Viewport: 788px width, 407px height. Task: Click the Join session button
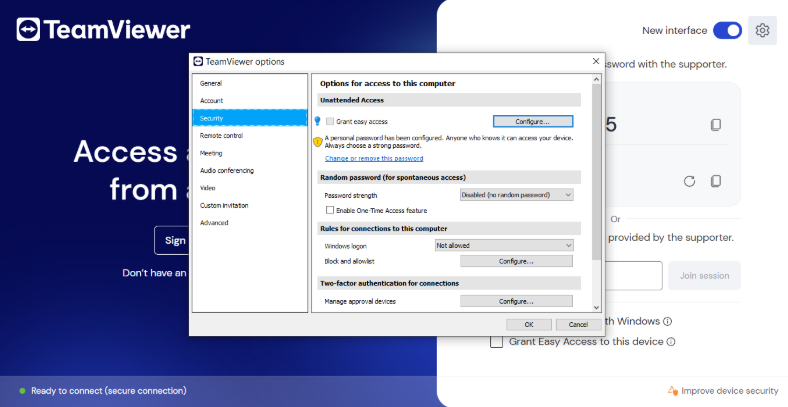[x=704, y=276]
